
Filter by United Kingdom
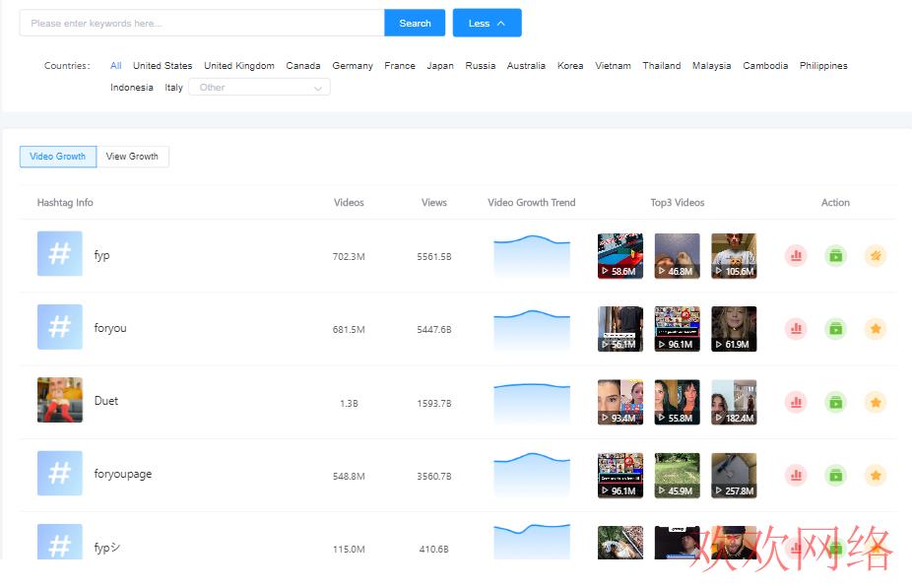tap(239, 66)
